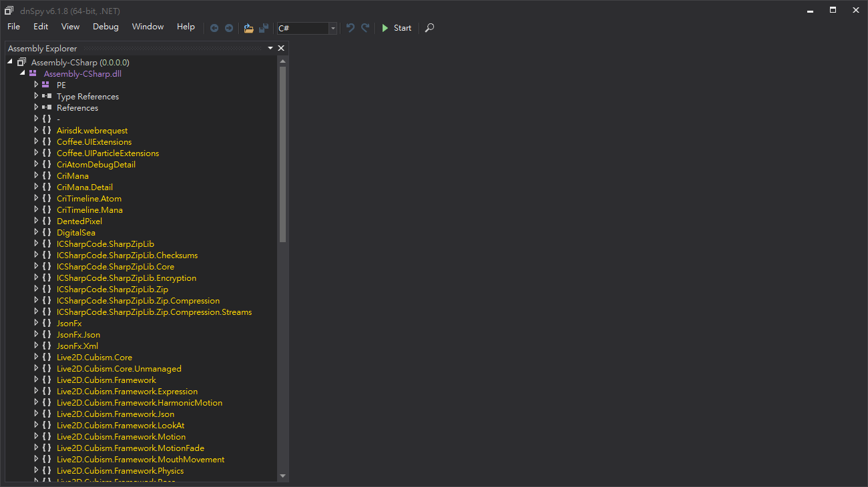Expand the ICSharpCode.SharpZipLib.Zip namespace
The width and height of the screenshot is (868, 487).
36,289
